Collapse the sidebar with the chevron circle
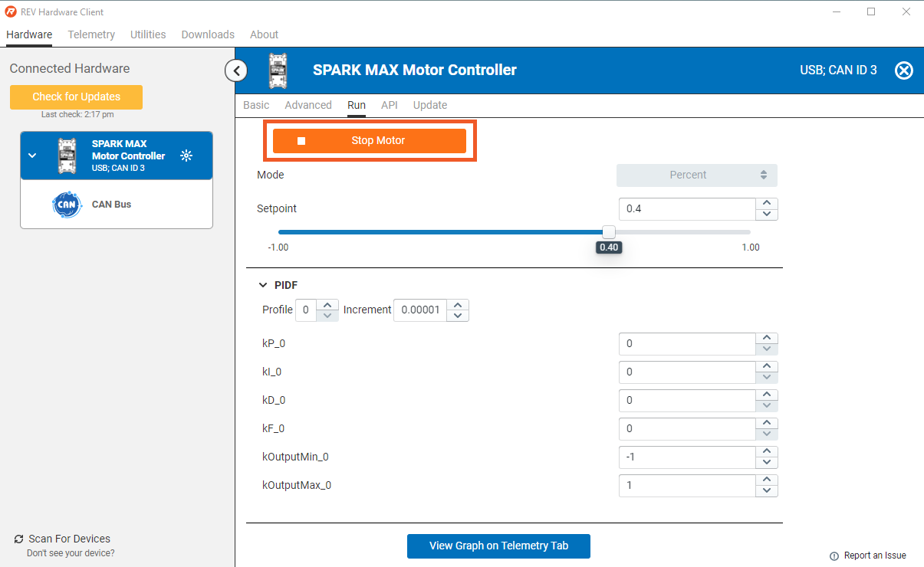Image resolution: width=924 pixels, height=567 pixels. tap(236, 71)
